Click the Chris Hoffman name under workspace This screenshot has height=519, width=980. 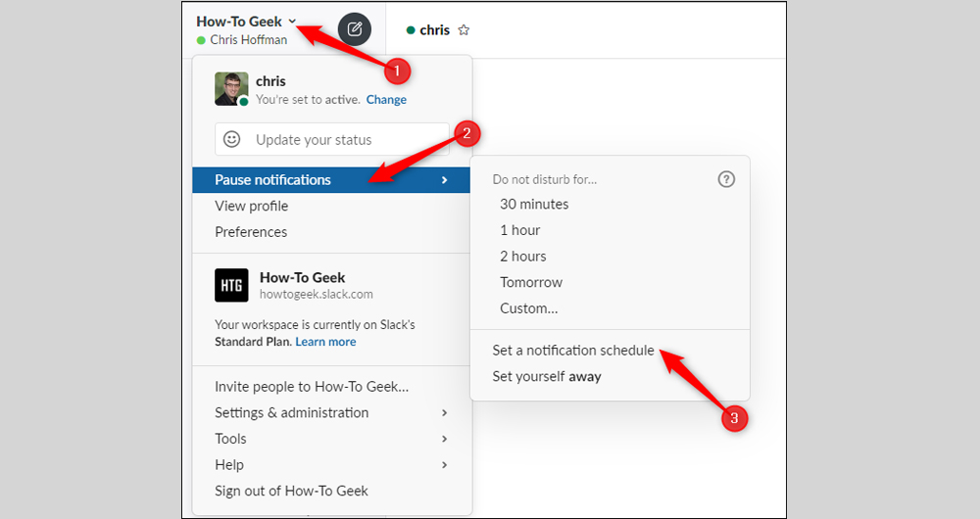(249, 40)
